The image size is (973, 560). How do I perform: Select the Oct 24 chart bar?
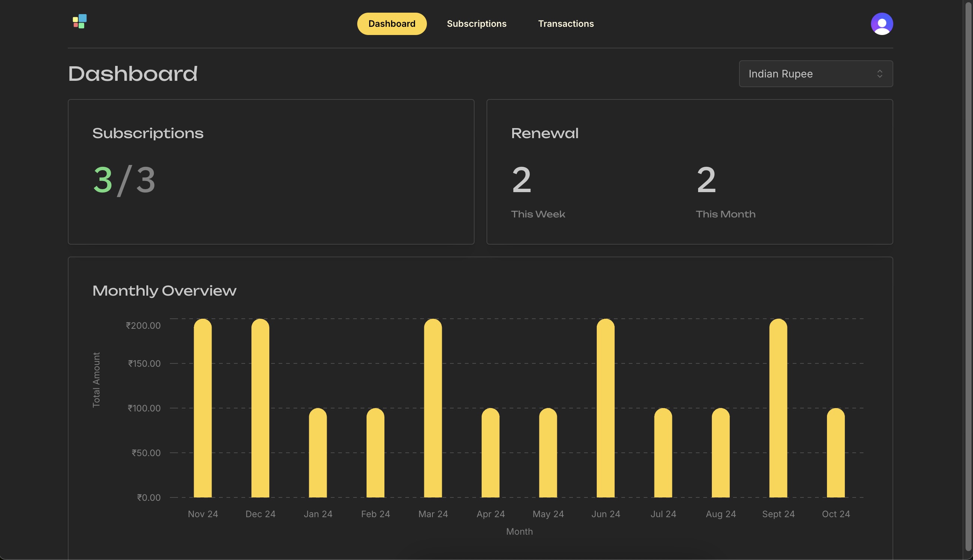(x=836, y=453)
